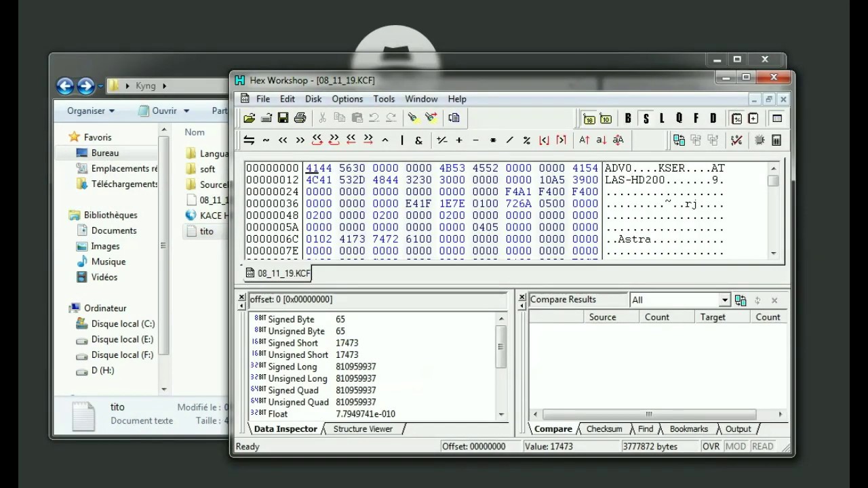Select the 08_11_19.KCF document tab
Screen dimensions: 868x488
click(x=277, y=273)
